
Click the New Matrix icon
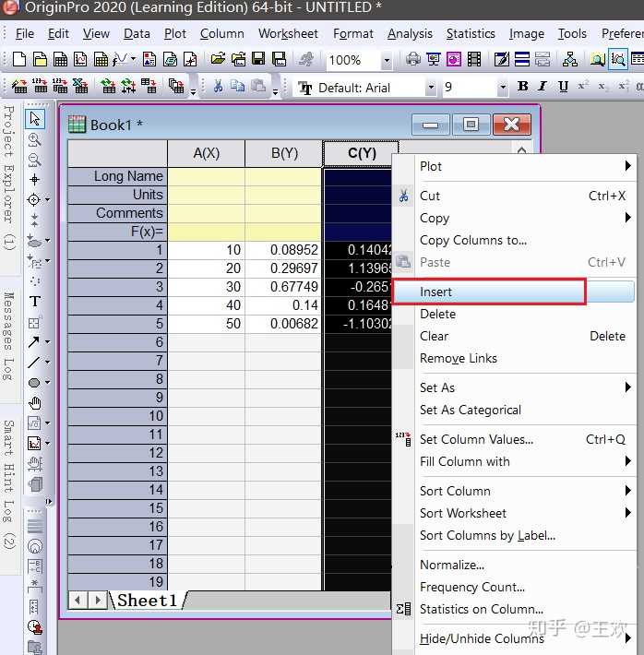click(x=101, y=60)
